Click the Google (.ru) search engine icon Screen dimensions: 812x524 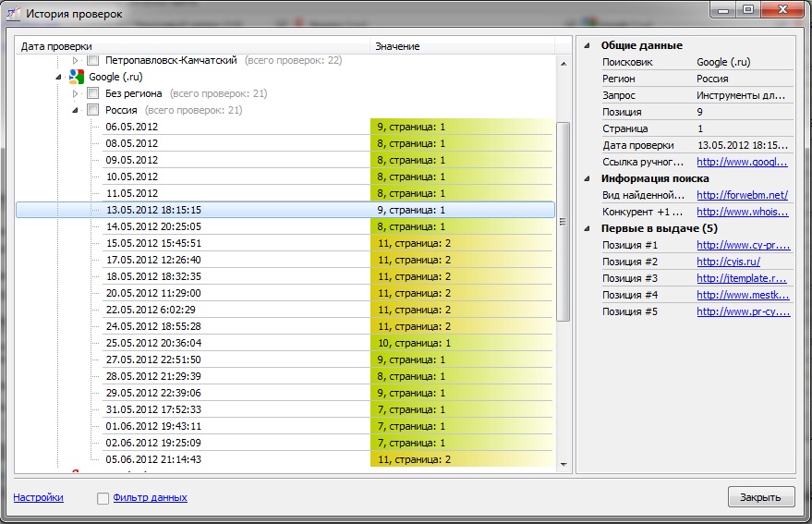(77, 77)
